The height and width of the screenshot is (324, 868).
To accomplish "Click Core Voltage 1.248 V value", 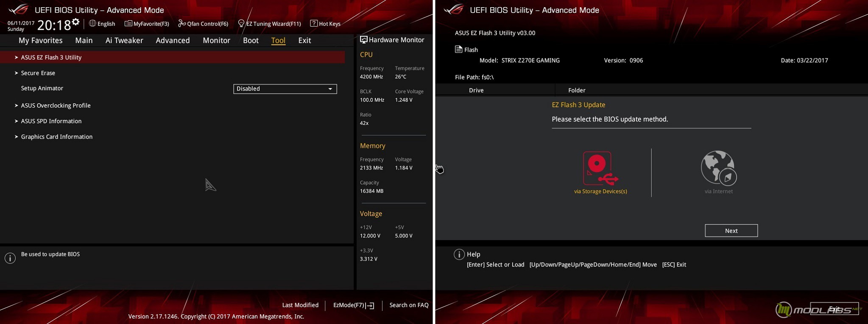I will pos(404,100).
